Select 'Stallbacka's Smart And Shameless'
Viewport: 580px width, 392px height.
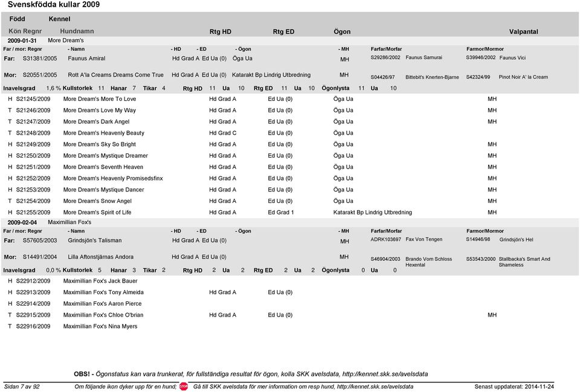[x=524, y=262]
